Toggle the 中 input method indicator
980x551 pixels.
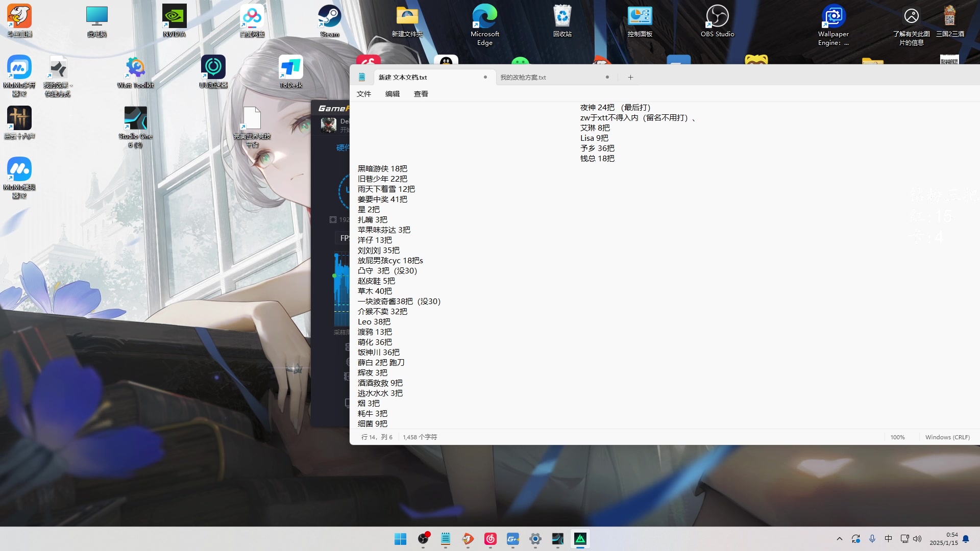(888, 539)
